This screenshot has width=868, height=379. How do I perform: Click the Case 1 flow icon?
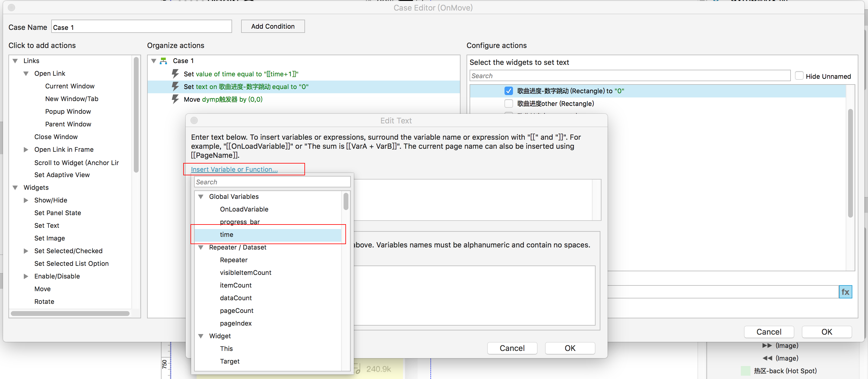(x=164, y=61)
